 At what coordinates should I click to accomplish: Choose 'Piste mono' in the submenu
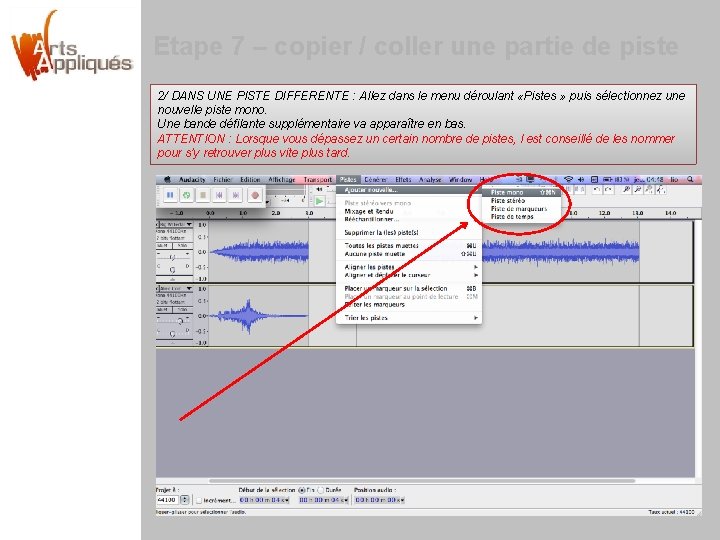pos(522,192)
